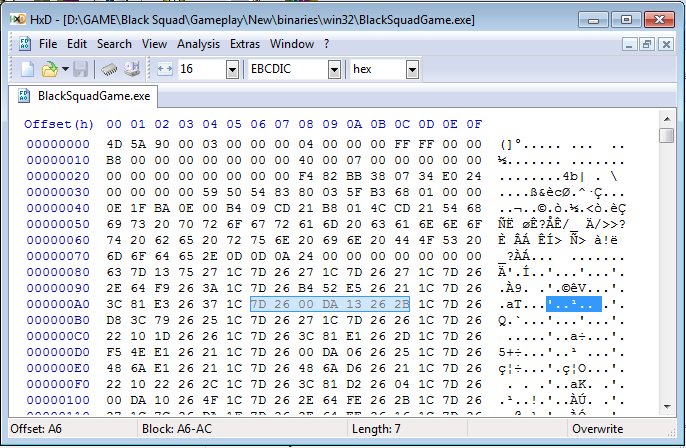Viewport: 686px width, 448px height.
Task: Click the Save disk icon
Action: (80, 69)
